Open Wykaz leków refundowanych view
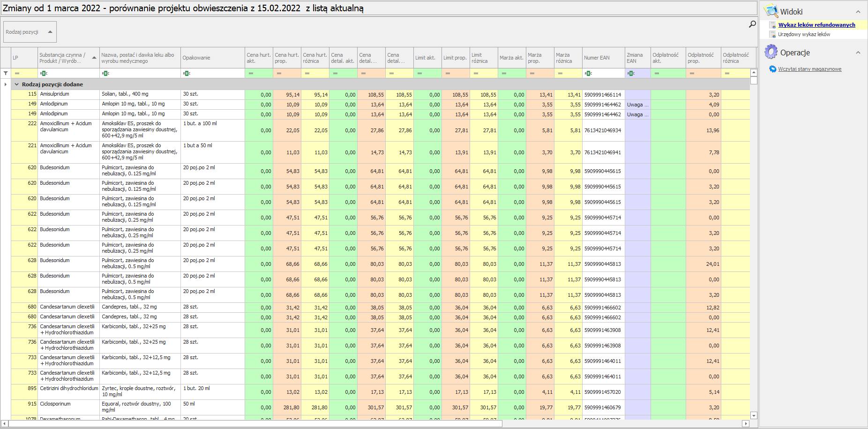868x429 pixels. [816, 25]
